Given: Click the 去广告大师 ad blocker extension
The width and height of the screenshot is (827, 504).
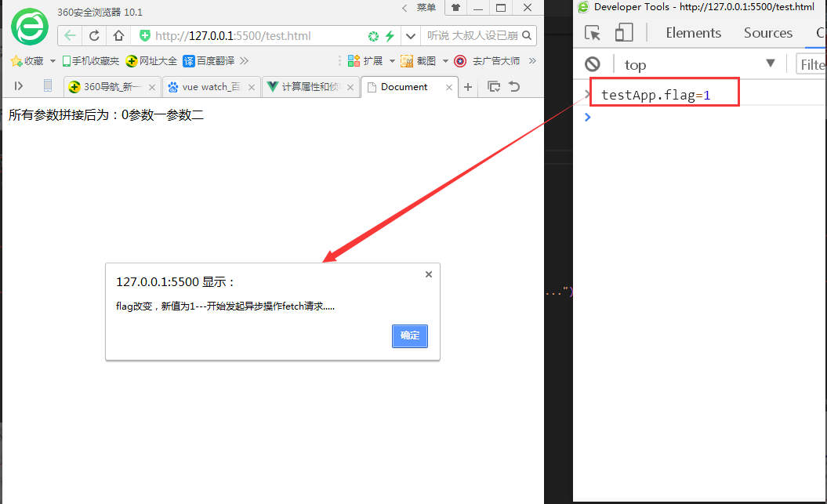Looking at the screenshot, I should [487, 61].
